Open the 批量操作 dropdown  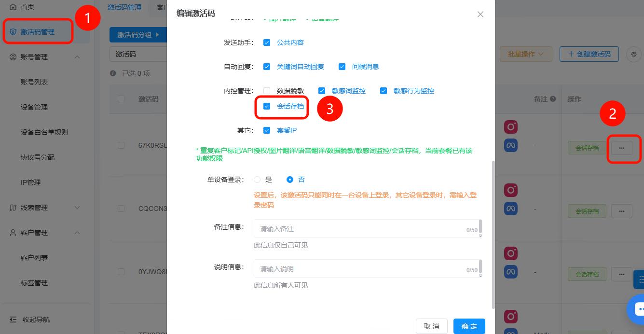(525, 54)
